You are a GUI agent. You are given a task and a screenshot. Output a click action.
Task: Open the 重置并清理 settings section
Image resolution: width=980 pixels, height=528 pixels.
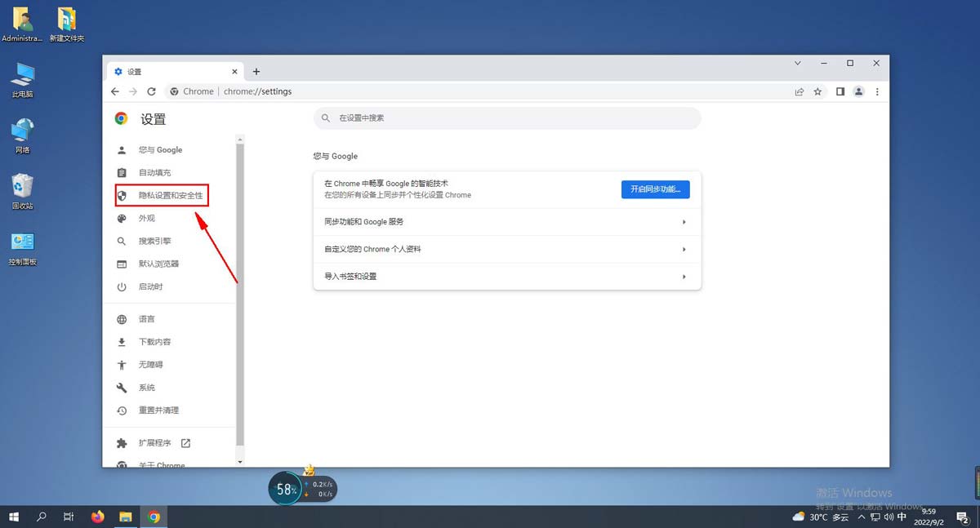point(158,410)
